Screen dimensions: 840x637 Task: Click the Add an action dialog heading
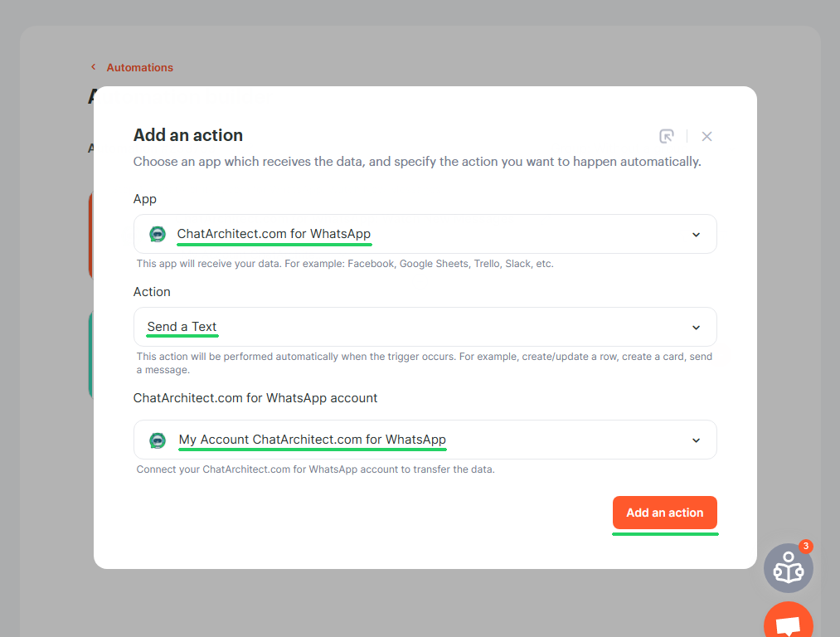point(188,135)
